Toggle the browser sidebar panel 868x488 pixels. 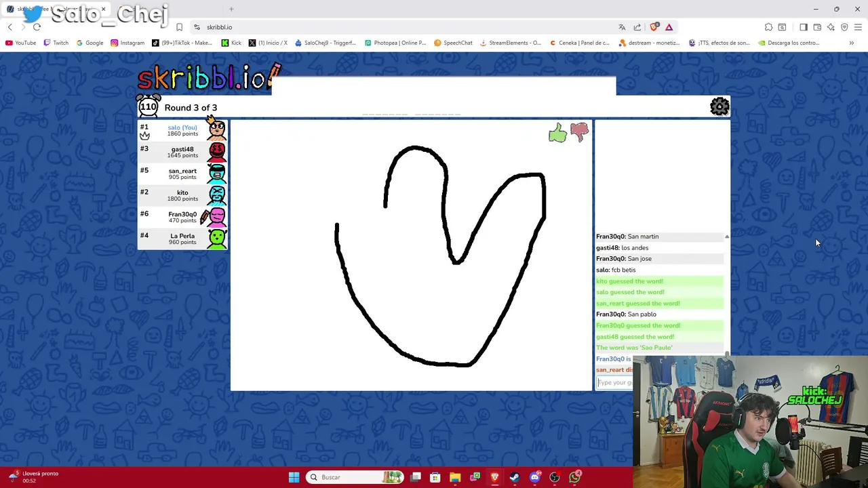pos(804,27)
